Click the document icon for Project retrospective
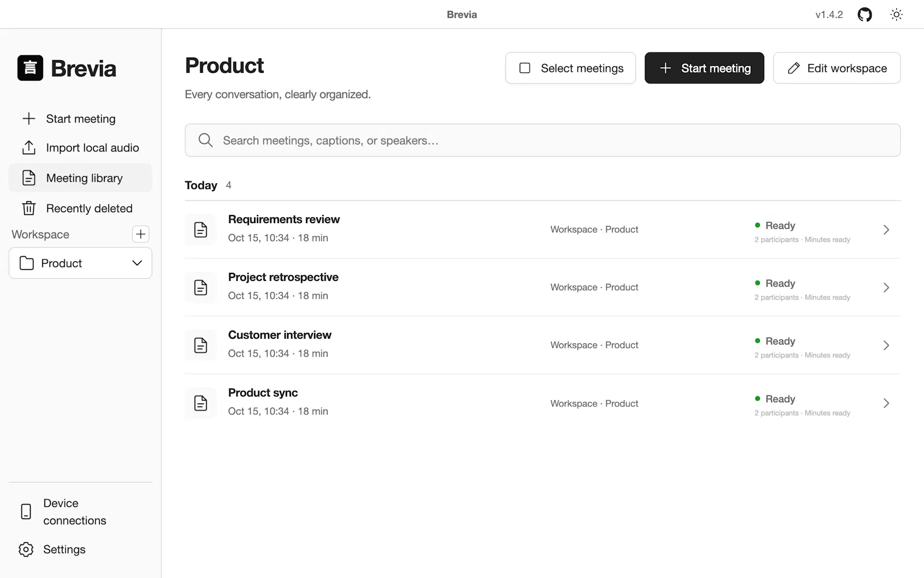This screenshot has width=924, height=578. coord(200,287)
